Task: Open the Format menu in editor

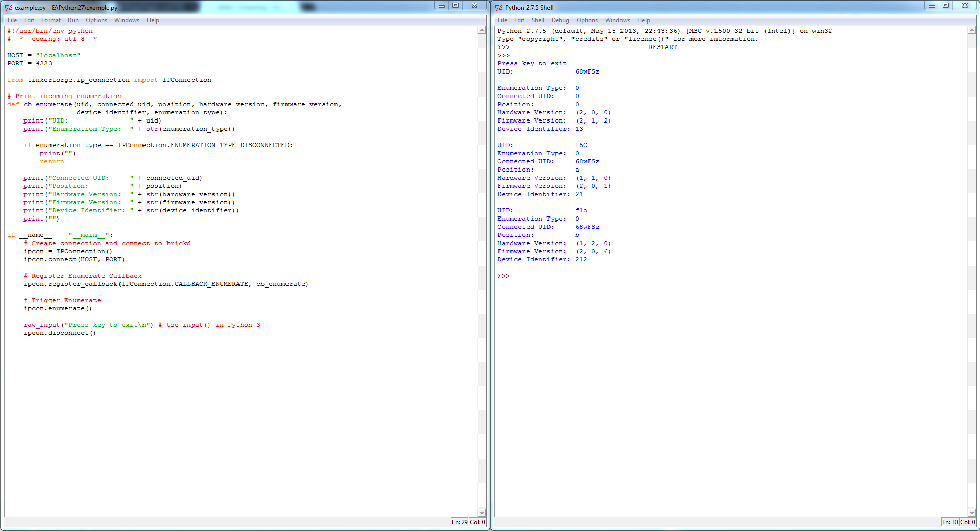Action: click(51, 20)
